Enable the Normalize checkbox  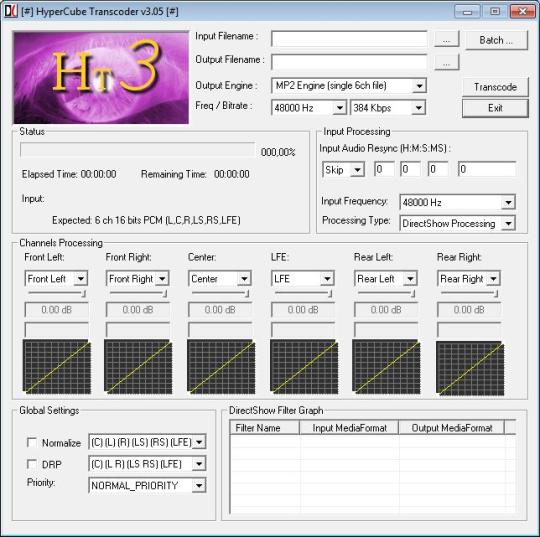click(32, 442)
